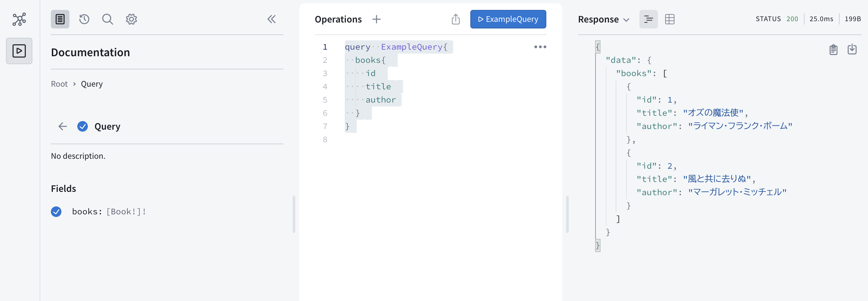The height and width of the screenshot is (301, 868).
Task: Click the title value オズの魔法使
Action: pos(713,113)
